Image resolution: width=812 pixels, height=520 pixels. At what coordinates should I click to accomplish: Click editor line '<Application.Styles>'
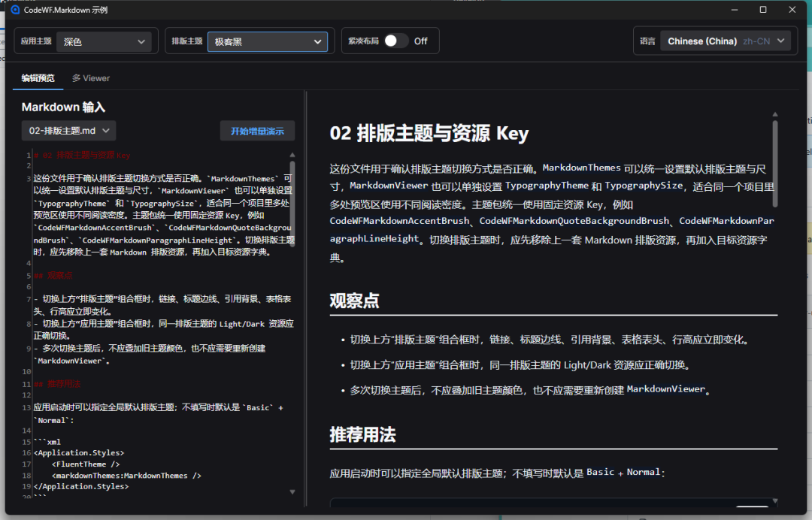(x=79, y=452)
